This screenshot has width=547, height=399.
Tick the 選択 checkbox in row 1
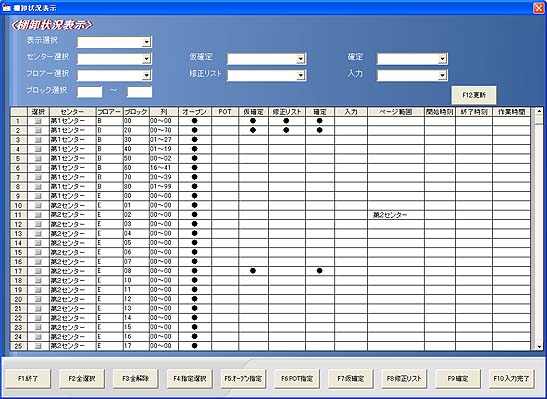[x=38, y=121]
